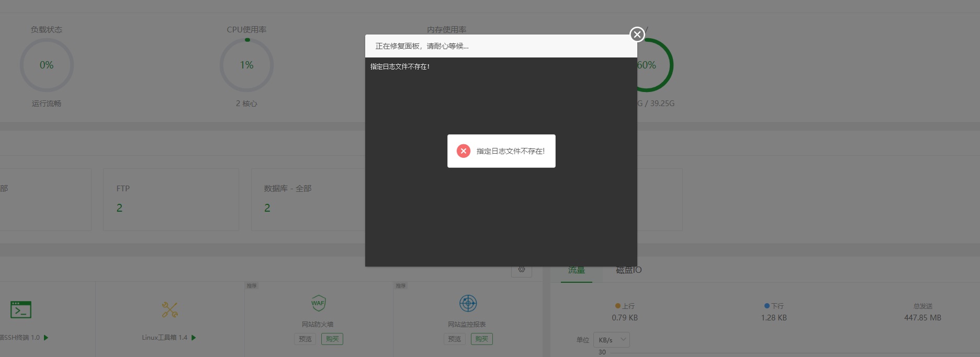Click the dialog title 正在修复面板
980x357 pixels.
pyautogui.click(x=422, y=46)
